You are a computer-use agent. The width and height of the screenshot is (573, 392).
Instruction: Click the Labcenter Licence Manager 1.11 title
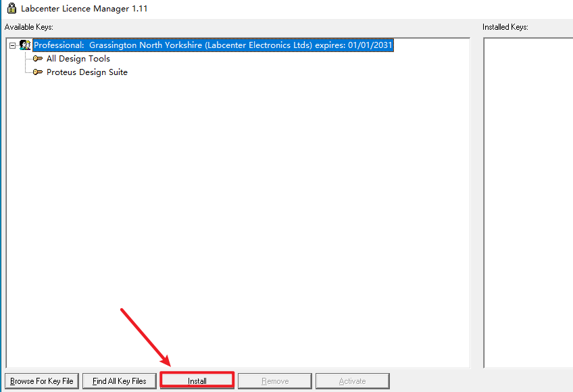pos(84,8)
